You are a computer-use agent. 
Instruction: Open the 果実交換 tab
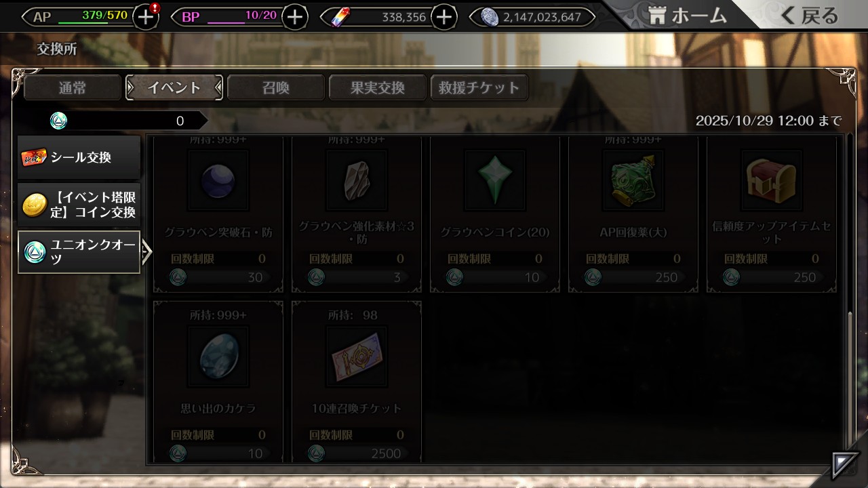(x=378, y=87)
